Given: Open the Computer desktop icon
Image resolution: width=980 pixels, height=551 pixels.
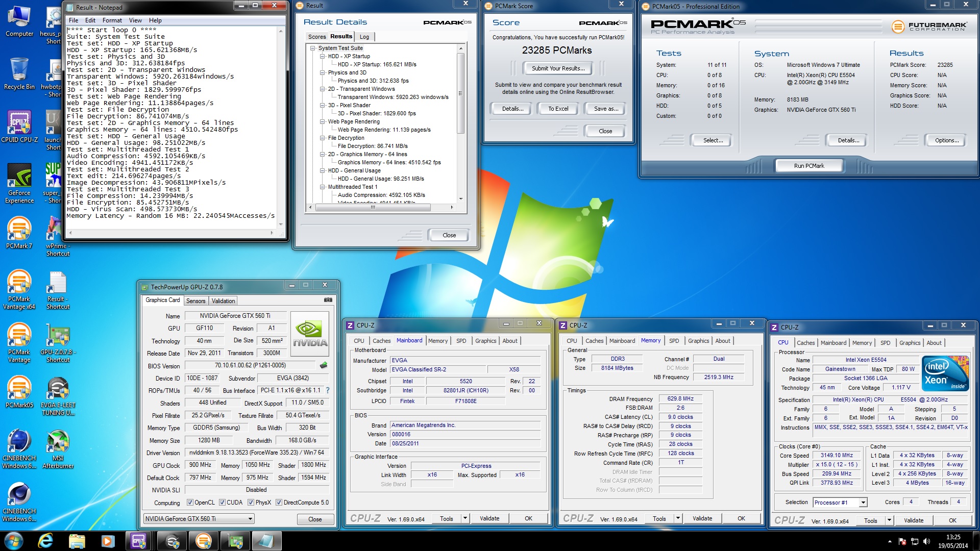Looking at the screenshot, I should 19,21.
